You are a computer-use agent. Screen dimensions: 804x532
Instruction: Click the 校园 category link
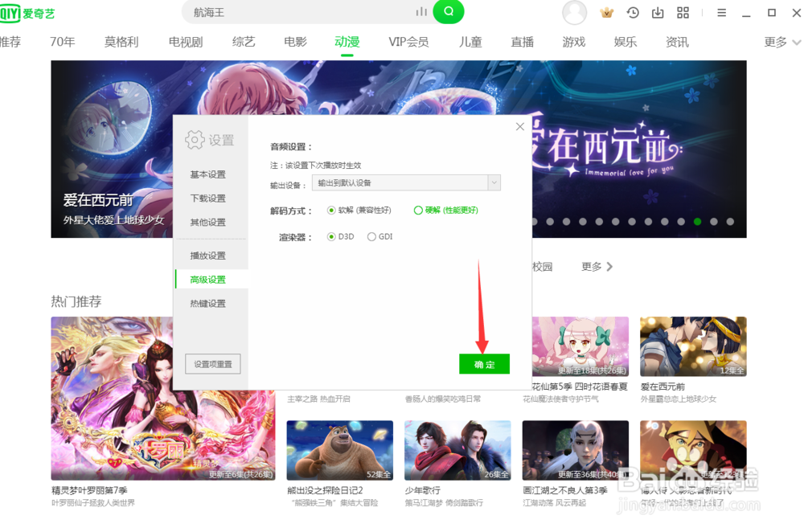543,267
